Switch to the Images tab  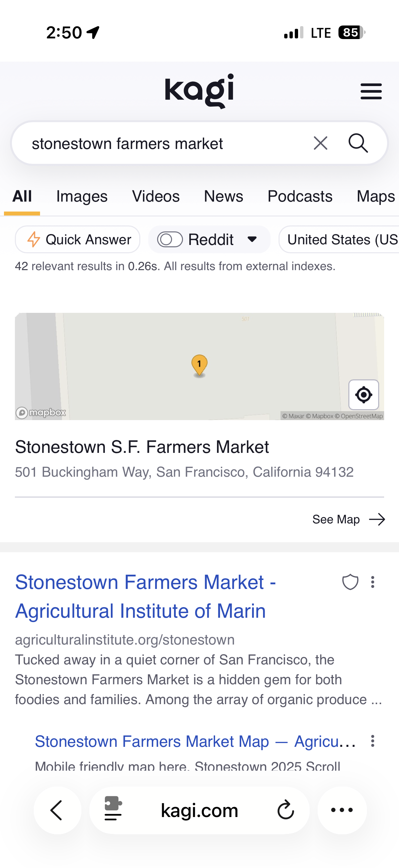(x=82, y=196)
